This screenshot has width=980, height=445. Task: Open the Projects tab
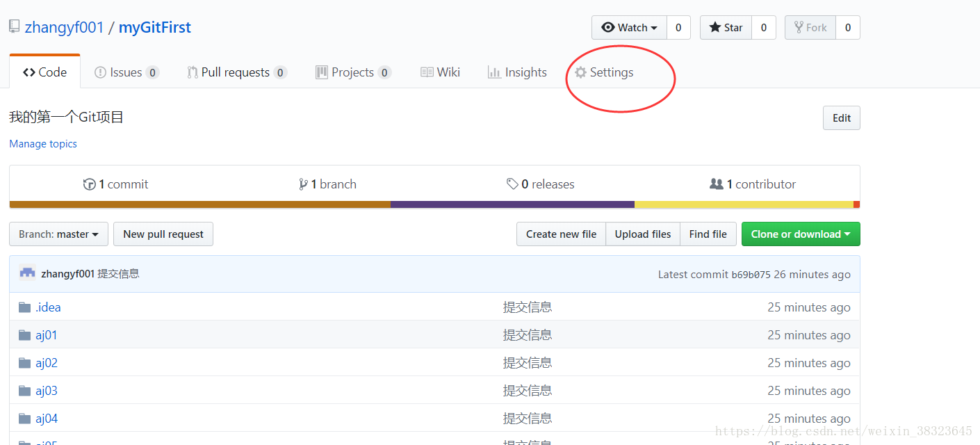[x=353, y=72]
